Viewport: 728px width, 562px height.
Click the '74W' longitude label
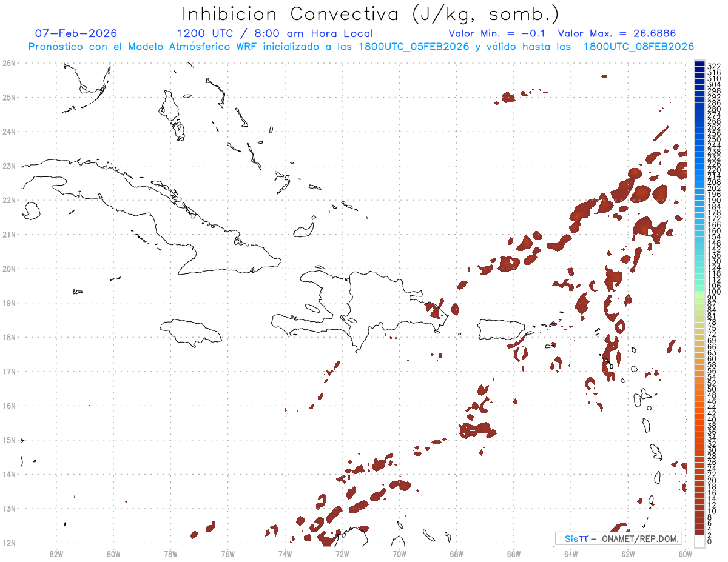285,554
